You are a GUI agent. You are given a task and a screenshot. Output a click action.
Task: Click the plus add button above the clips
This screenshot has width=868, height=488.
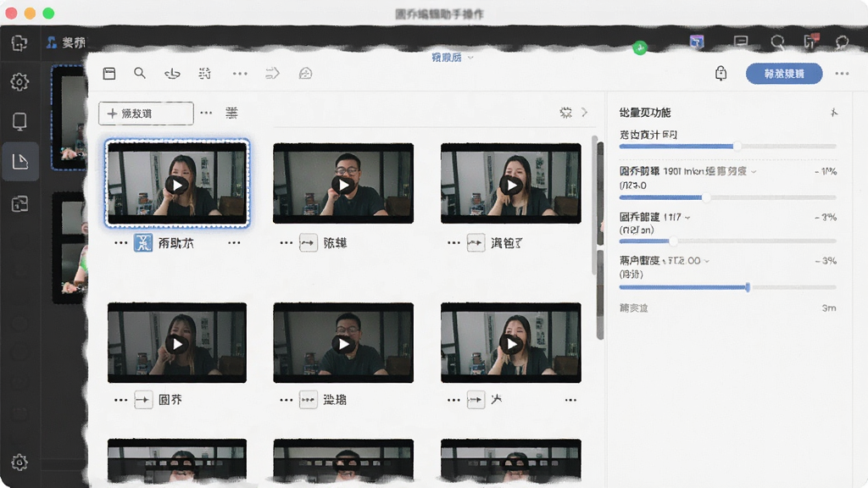point(146,114)
